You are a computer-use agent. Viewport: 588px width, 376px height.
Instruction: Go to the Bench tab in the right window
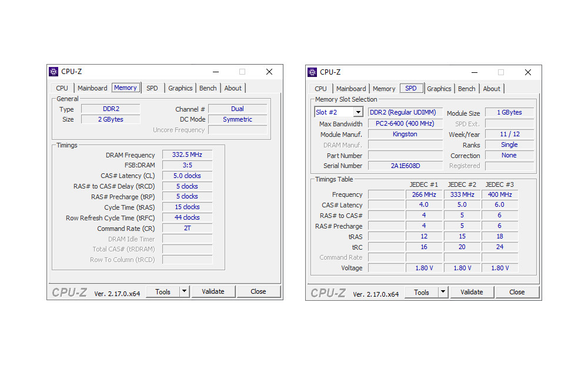click(466, 89)
